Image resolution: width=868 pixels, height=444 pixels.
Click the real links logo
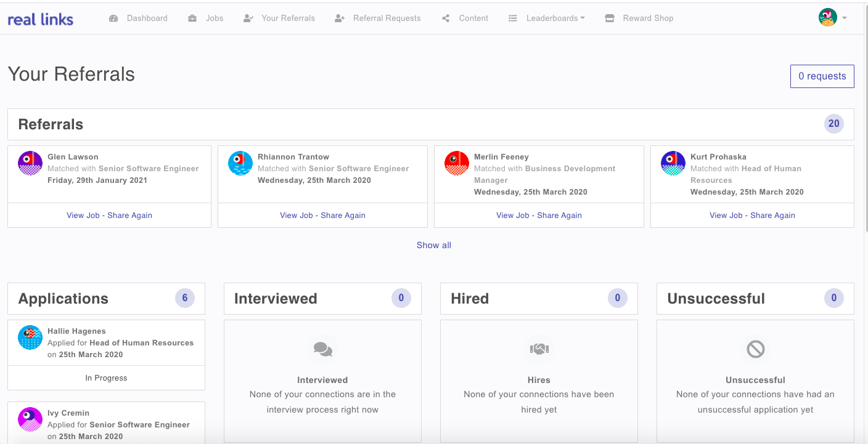pyautogui.click(x=41, y=19)
